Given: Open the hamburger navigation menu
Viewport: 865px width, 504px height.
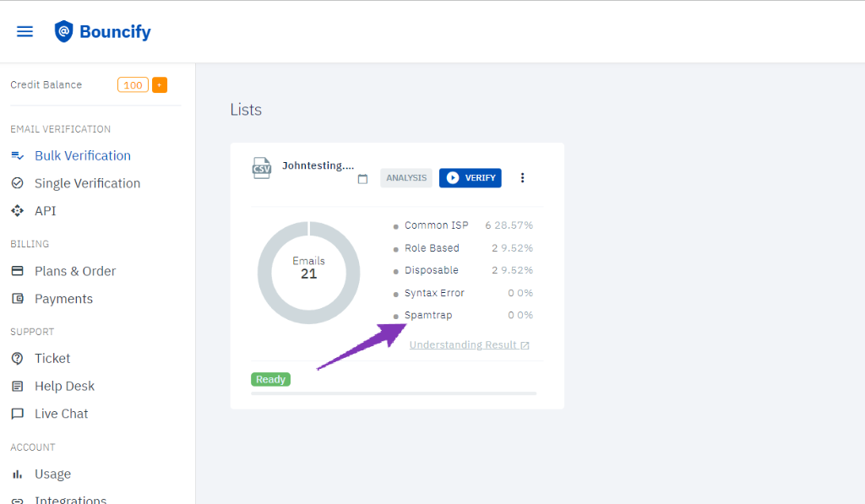Looking at the screenshot, I should 24,31.
